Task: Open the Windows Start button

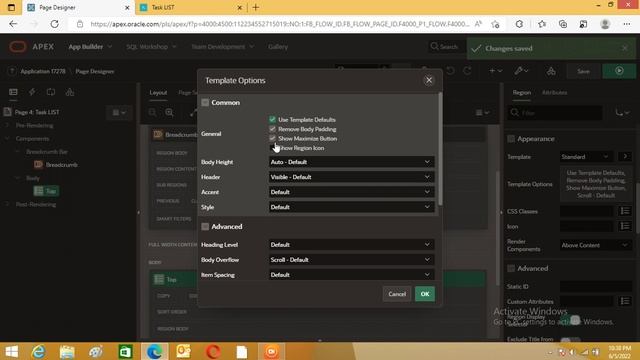Action: click(11, 351)
